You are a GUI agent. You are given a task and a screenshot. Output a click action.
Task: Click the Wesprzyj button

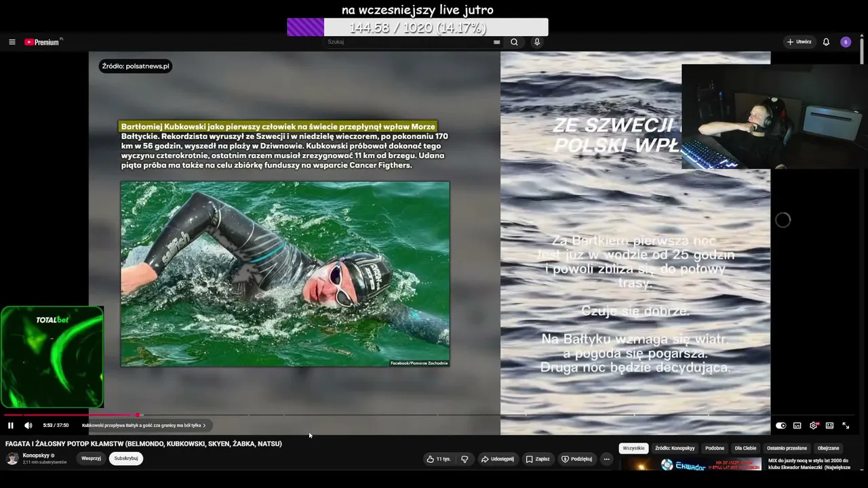92,458
